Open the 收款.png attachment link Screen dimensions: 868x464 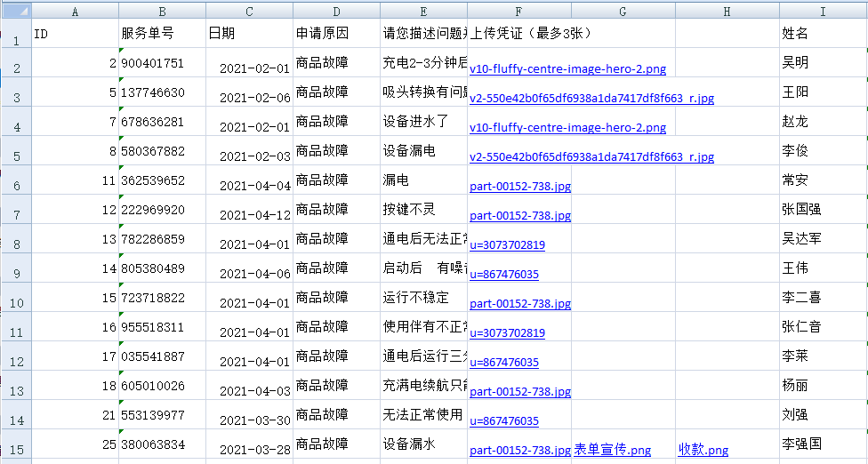point(703,450)
